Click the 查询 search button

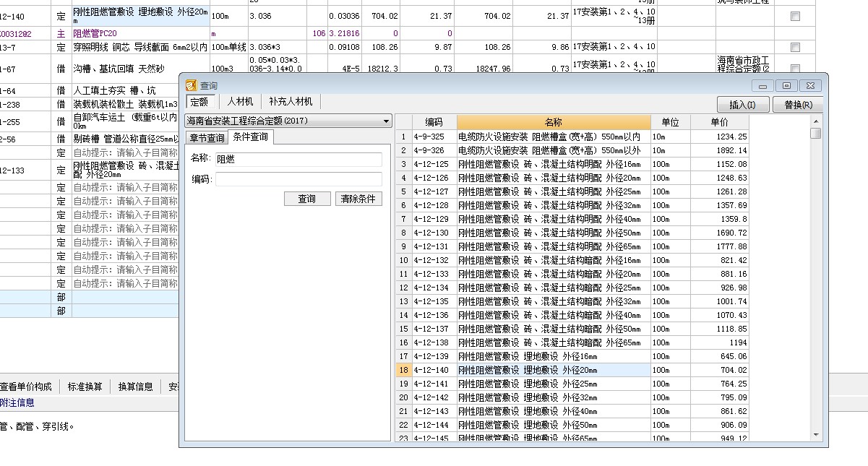307,199
